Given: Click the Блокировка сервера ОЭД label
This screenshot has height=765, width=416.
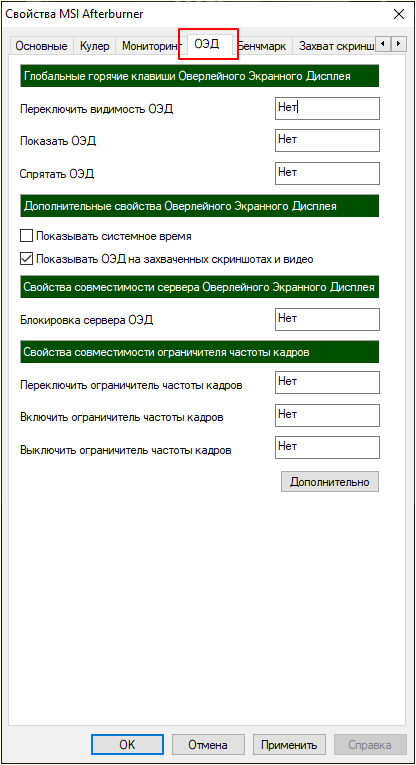Looking at the screenshot, I should click(x=87, y=321).
